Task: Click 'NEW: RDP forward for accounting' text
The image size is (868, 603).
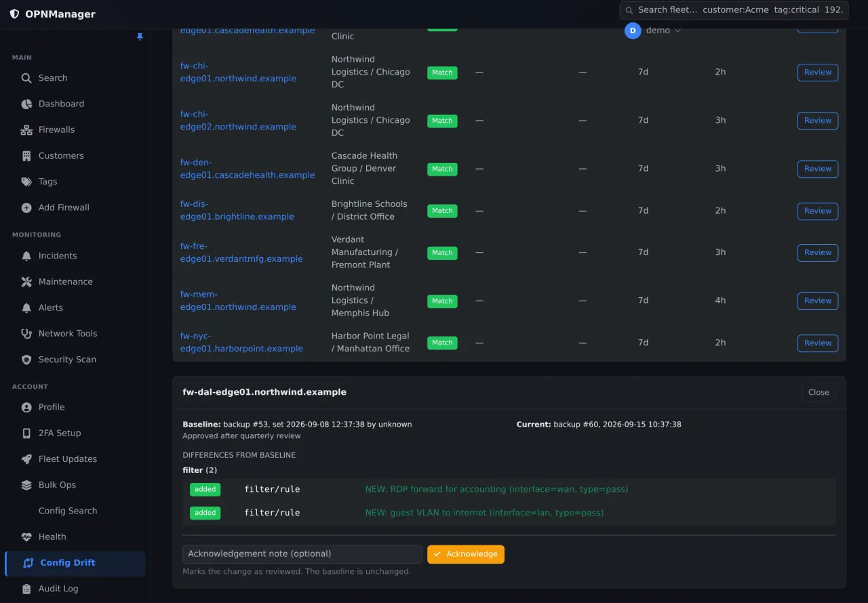Action: click(496, 489)
